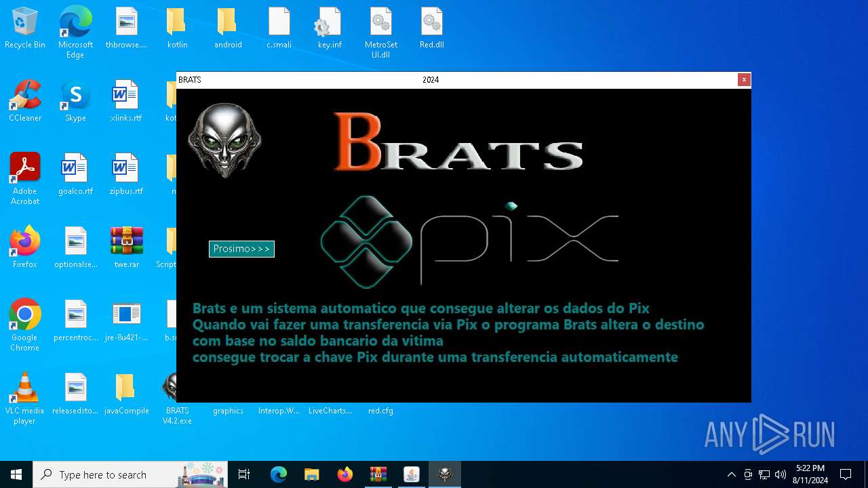Click the alien skull logo
The width and height of the screenshot is (868, 488).
pos(224,141)
